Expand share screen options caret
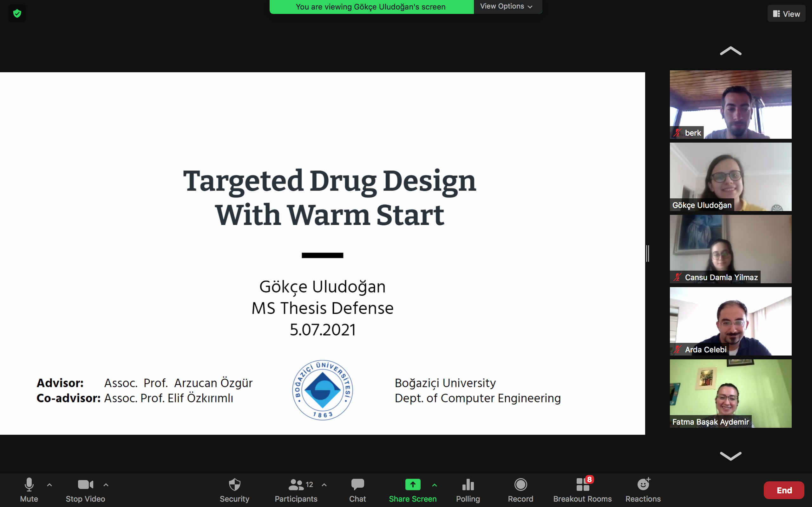Image resolution: width=812 pixels, height=507 pixels. pyautogui.click(x=434, y=485)
